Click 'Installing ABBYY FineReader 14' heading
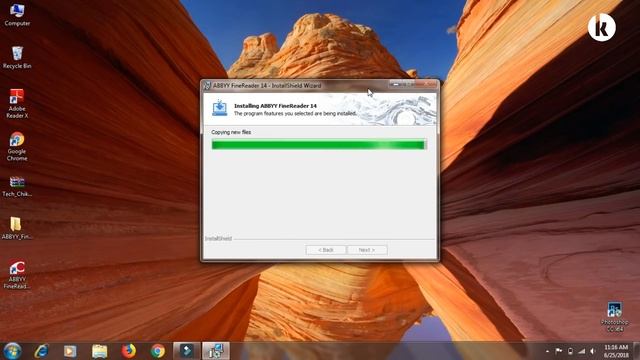 [275, 106]
